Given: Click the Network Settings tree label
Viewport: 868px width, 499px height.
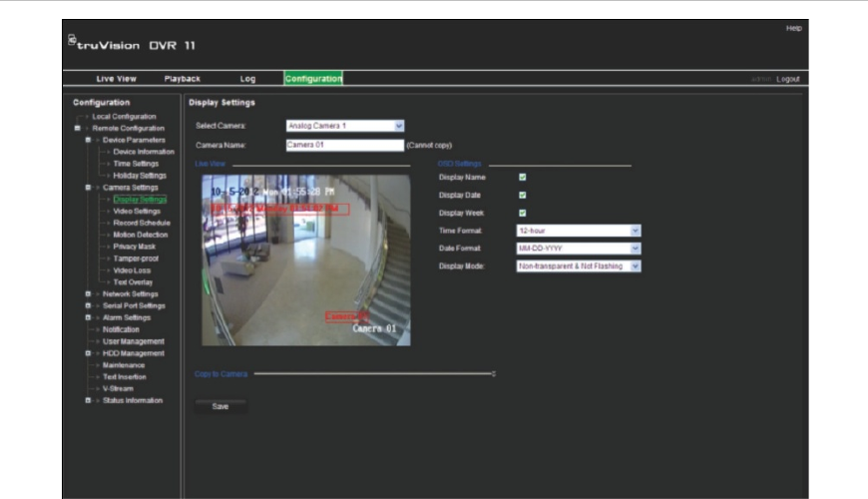Looking at the screenshot, I should (130, 294).
